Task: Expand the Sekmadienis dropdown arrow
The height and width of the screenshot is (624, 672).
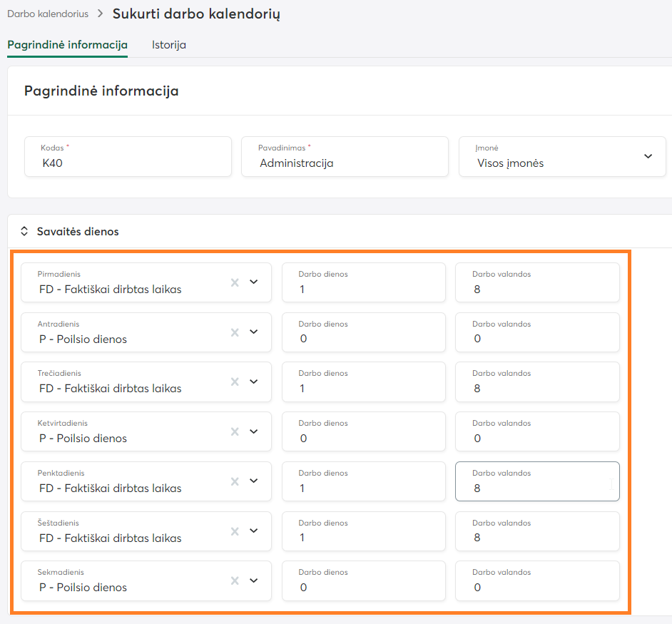Action: [253, 580]
